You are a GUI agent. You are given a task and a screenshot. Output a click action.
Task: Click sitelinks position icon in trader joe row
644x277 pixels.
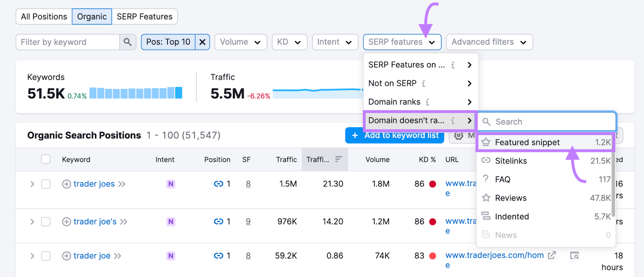tap(219, 256)
